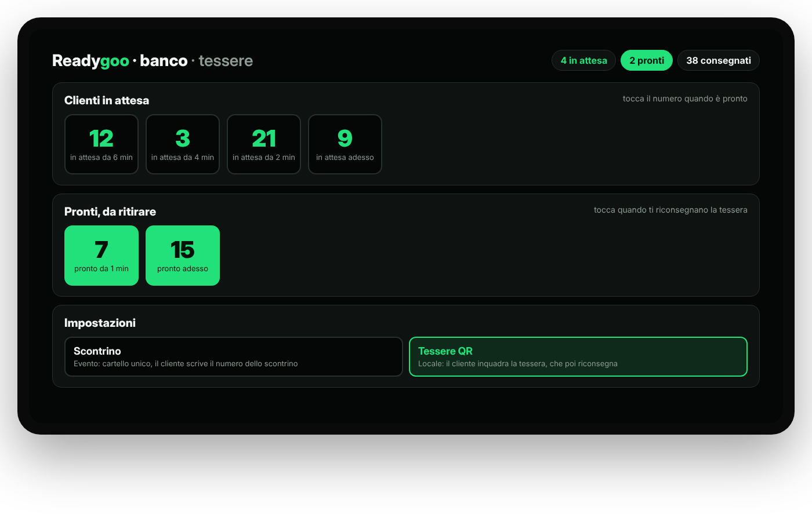This screenshot has height=514, width=812.
Task: Select ticket 21 waiting for 2 min
Action: 264,144
